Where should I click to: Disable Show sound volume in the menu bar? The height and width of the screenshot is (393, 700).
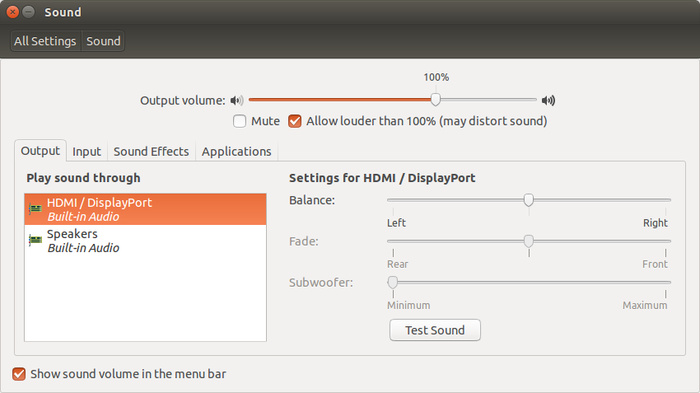point(19,374)
